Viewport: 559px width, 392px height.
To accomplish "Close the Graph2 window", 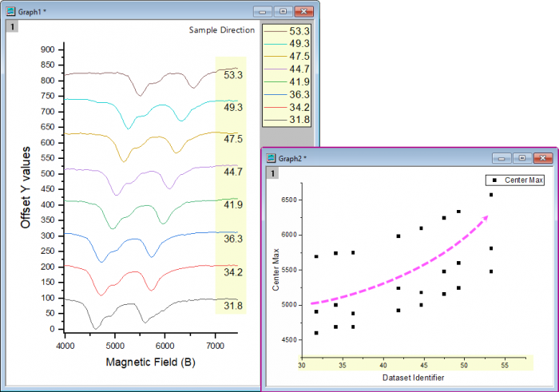I will (543, 158).
